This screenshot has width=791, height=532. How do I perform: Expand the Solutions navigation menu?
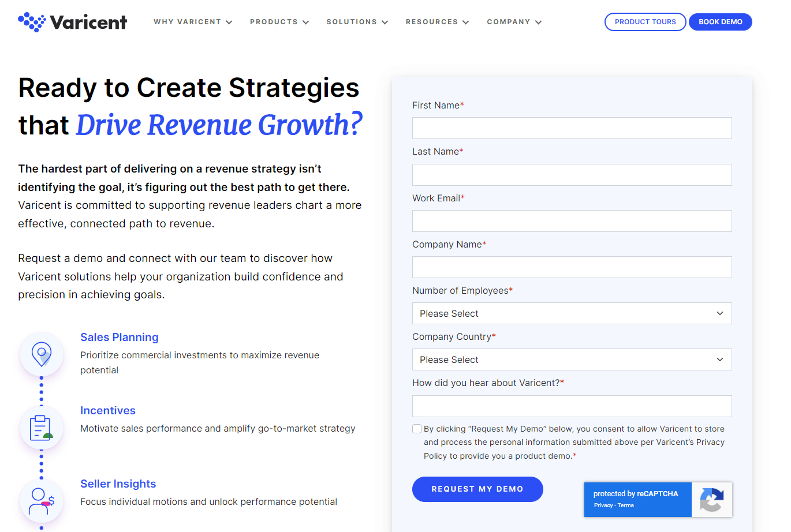coord(357,22)
